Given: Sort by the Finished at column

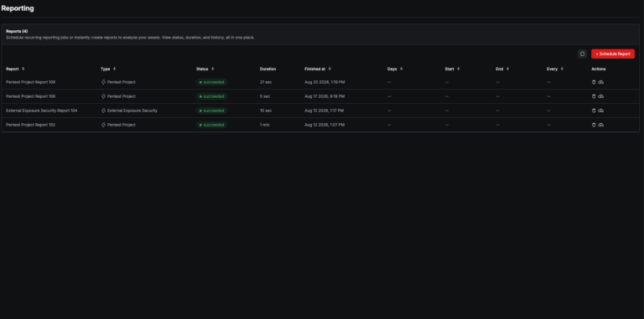Looking at the screenshot, I should coord(330,69).
